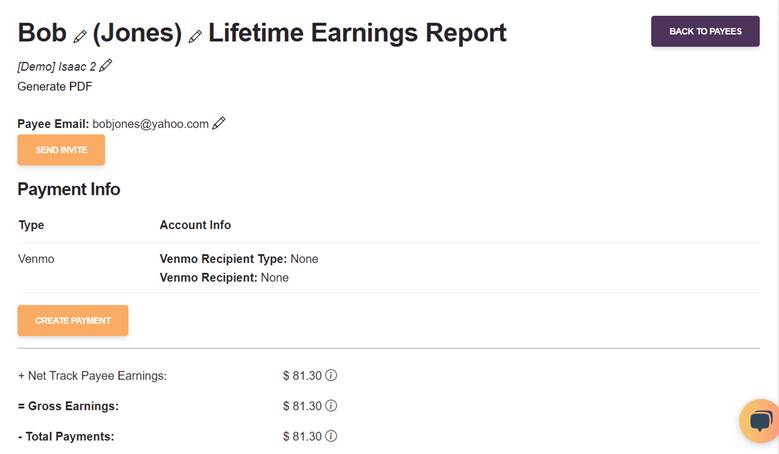779x454 pixels.
Task: Edit [Demo] Isaac 2 label pencil icon
Action: (105, 66)
